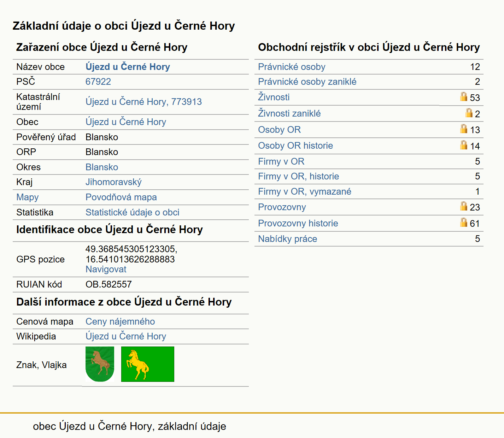
Task: Open the Právnické osoby zaniklé link
Action: coord(307,82)
